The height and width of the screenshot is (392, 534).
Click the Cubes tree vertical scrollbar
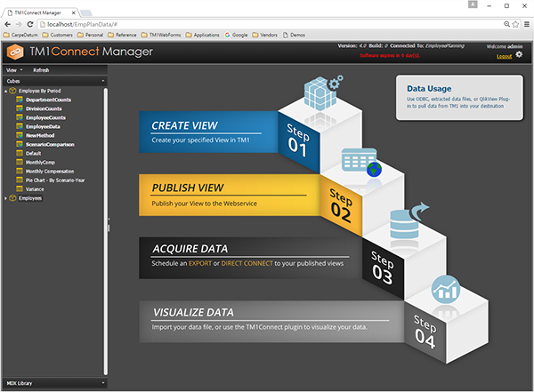tap(105, 231)
